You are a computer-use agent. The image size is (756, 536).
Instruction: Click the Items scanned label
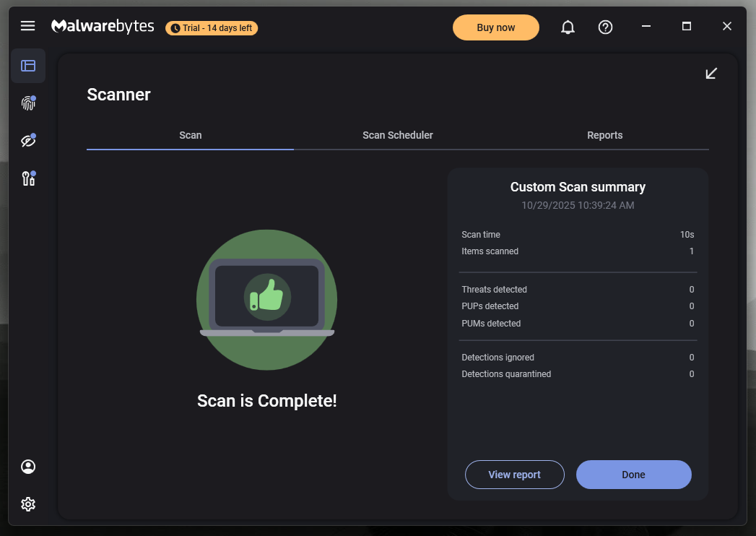tap(490, 251)
